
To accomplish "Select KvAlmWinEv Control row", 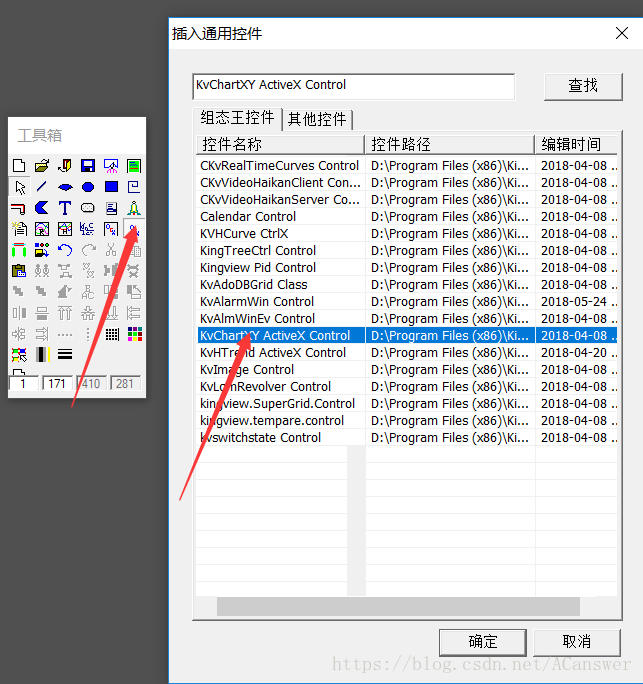I will pyautogui.click(x=407, y=319).
